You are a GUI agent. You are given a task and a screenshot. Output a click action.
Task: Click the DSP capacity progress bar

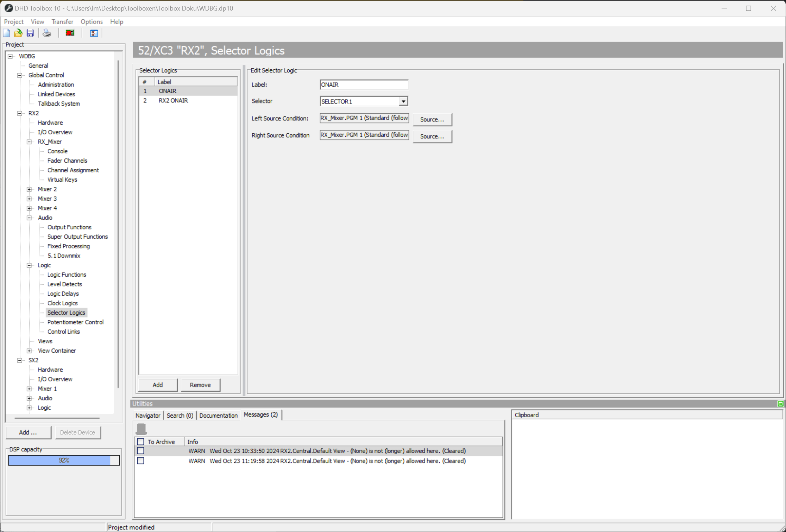[x=64, y=460]
